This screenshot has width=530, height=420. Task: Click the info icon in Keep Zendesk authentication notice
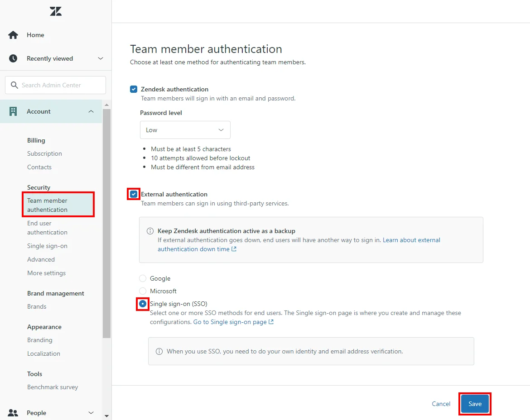(x=150, y=231)
